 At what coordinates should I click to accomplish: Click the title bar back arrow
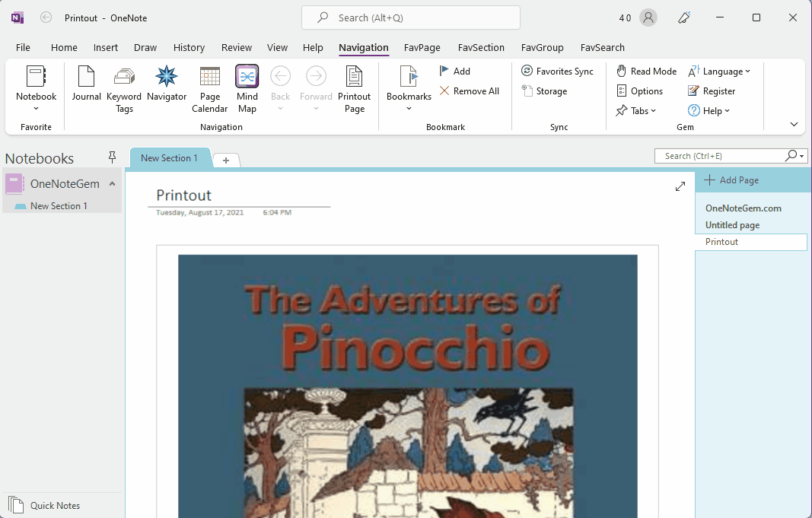pos(46,17)
